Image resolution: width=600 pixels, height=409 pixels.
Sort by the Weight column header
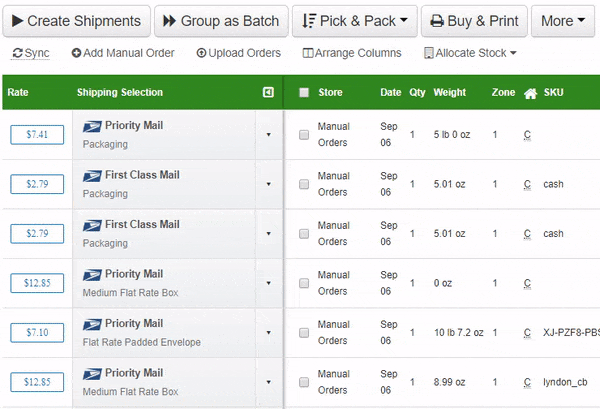tap(450, 93)
